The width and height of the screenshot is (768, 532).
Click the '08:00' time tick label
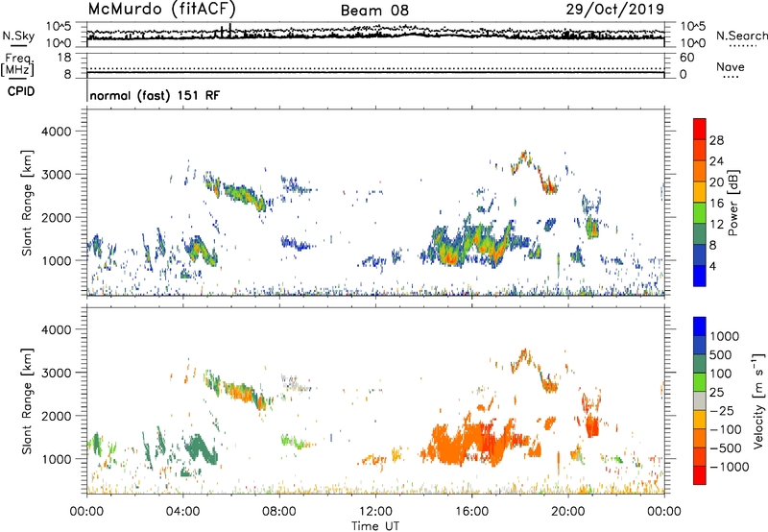(279, 512)
